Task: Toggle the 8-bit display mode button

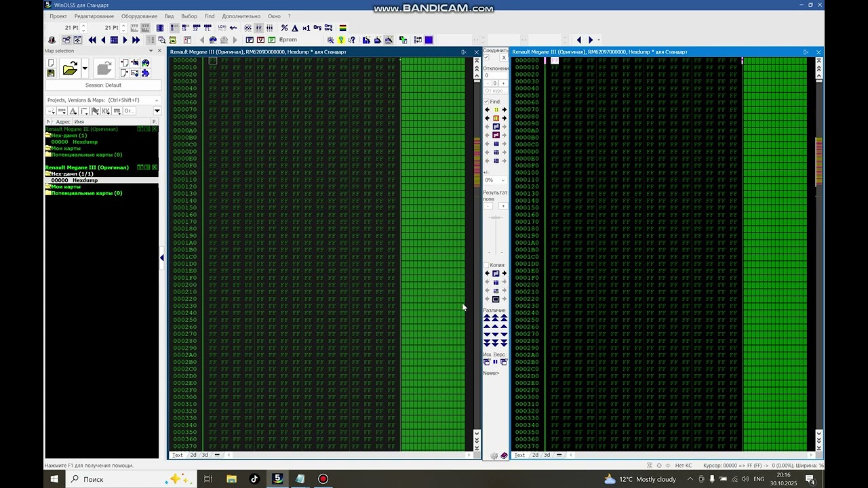Action: [174, 28]
